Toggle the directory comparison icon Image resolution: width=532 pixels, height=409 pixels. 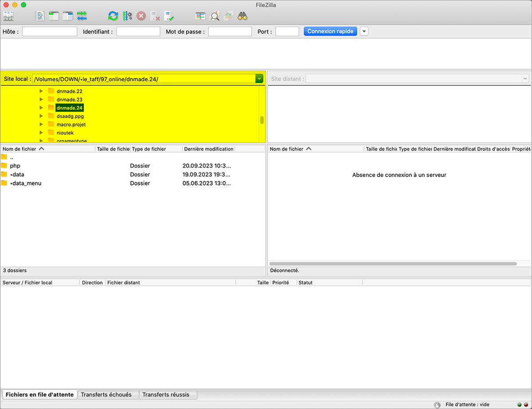215,16
